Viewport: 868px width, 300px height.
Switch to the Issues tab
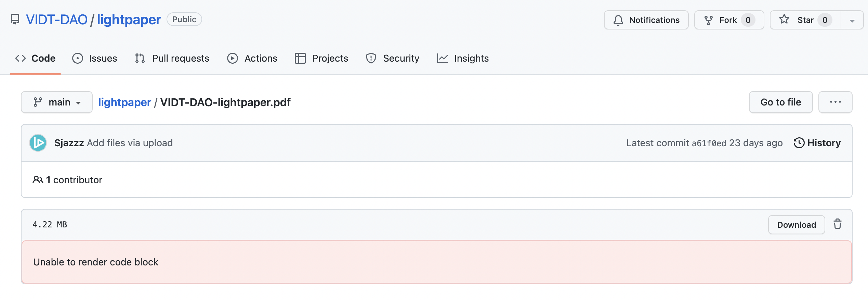click(95, 59)
